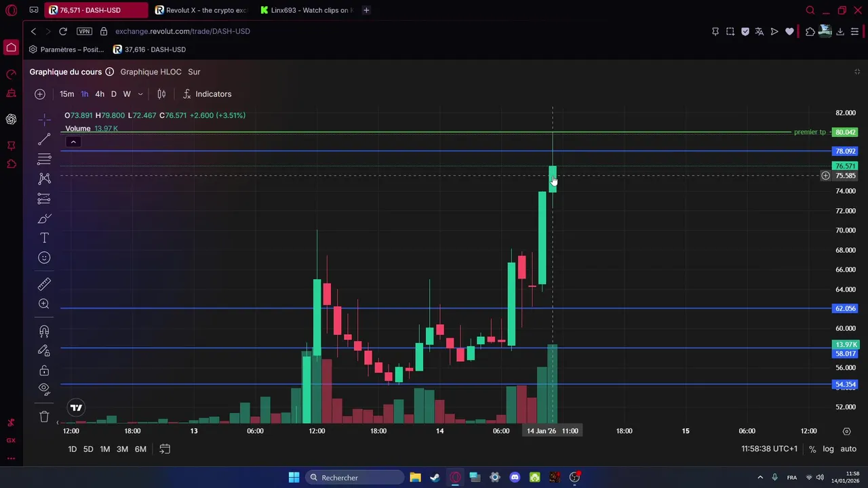
Task: Switch to Linx693 Watch clips tab
Action: coord(306,10)
